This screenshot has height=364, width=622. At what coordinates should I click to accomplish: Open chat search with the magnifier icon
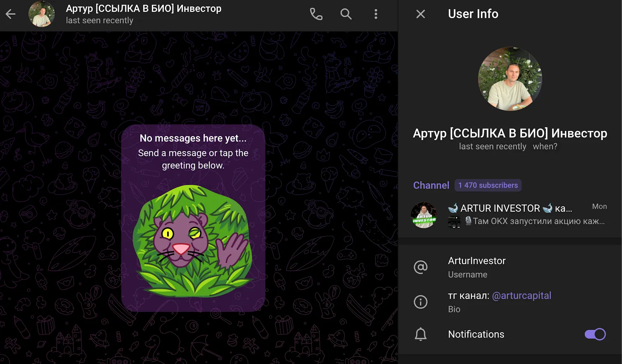coord(346,14)
